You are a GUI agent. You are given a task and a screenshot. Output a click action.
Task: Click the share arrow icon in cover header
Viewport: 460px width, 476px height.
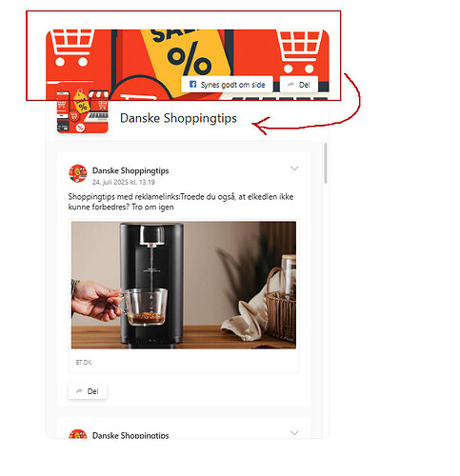[290, 85]
